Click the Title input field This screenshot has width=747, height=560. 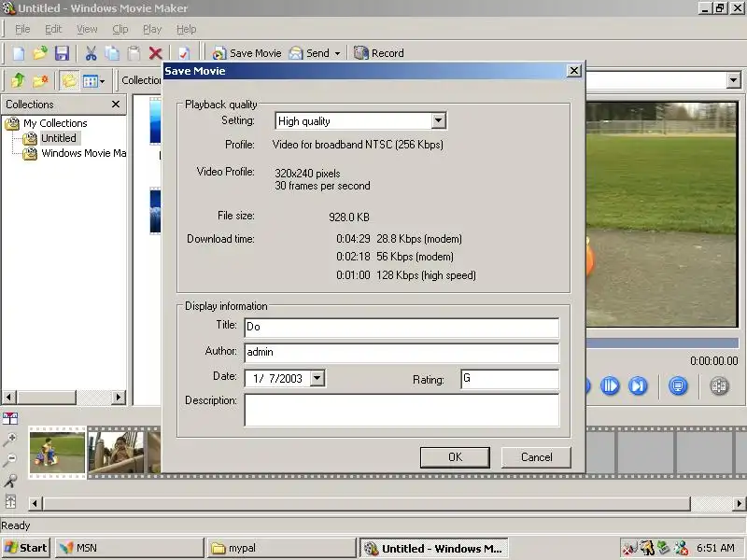tap(402, 328)
